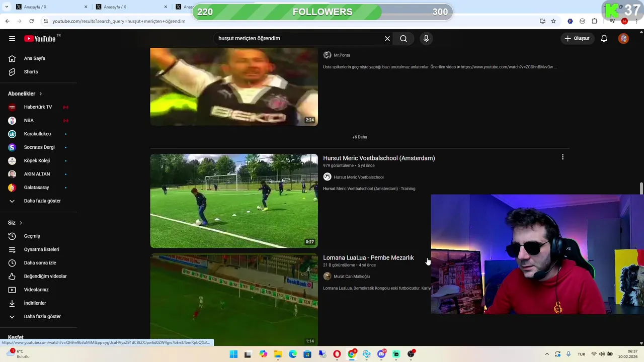Open the notifications bell
644x362 pixels.
point(604,39)
